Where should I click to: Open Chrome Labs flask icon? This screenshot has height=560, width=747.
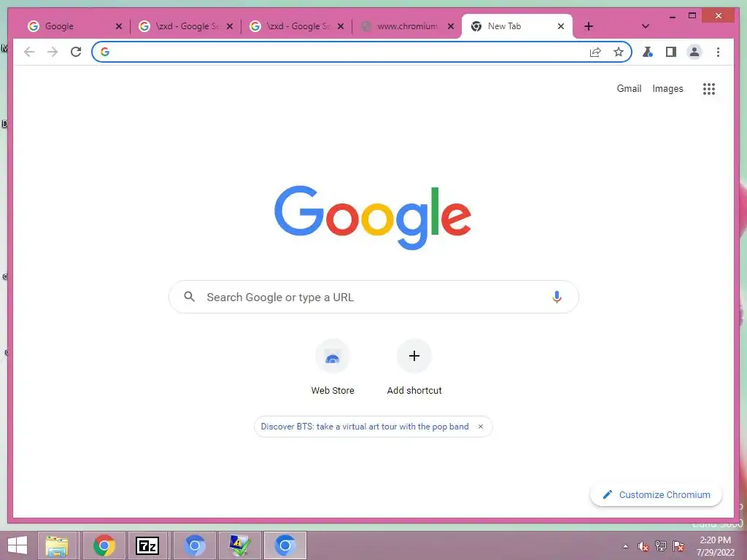pyautogui.click(x=648, y=52)
